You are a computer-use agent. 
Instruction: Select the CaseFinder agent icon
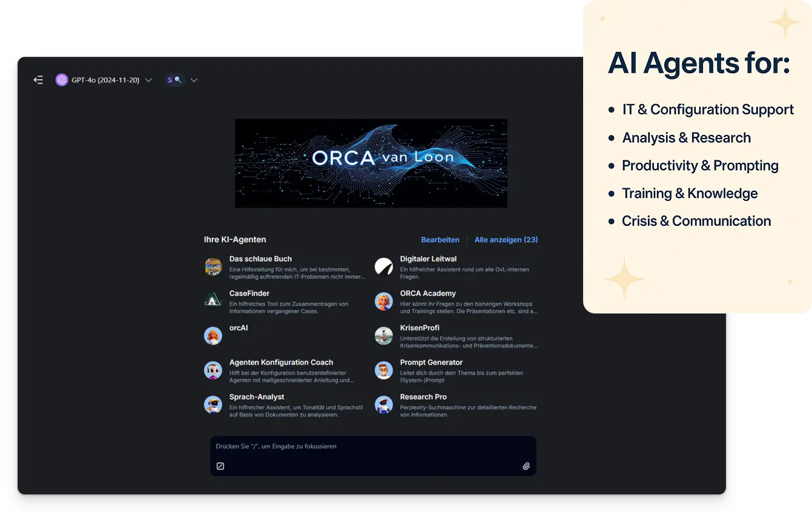(x=213, y=301)
